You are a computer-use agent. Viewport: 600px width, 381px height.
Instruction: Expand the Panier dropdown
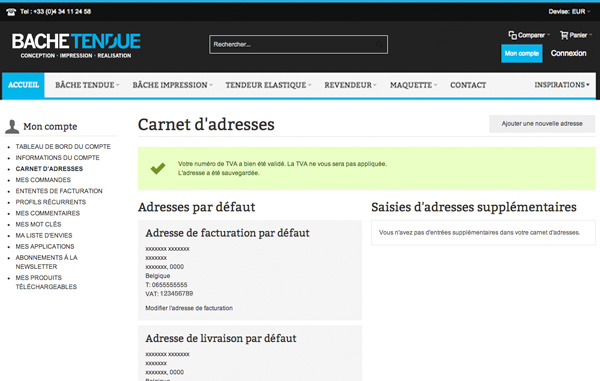pos(576,35)
